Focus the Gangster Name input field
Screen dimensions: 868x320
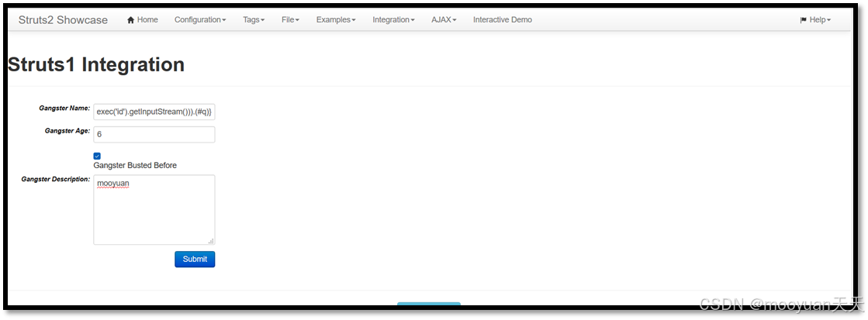(154, 111)
